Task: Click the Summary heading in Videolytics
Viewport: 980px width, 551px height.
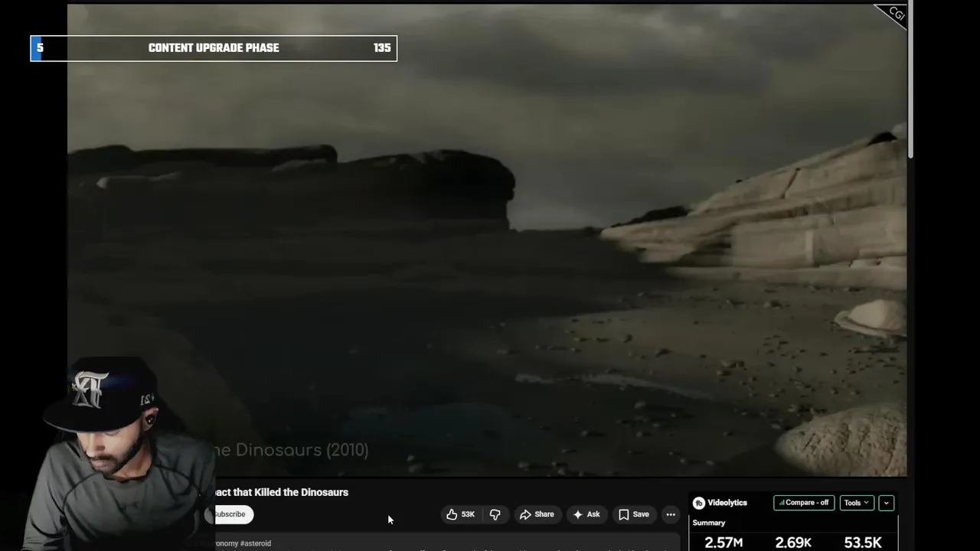Action: tap(709, 523)
